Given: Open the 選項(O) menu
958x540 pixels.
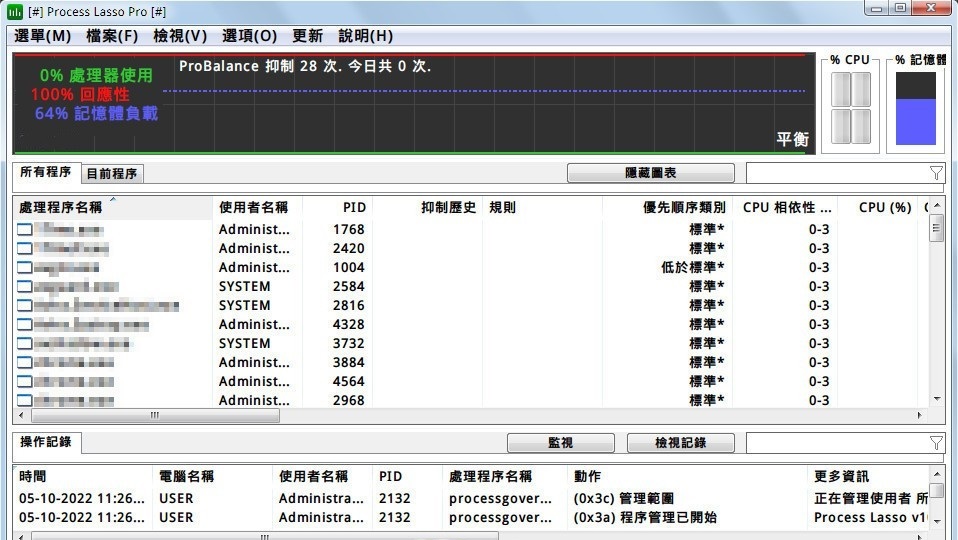Looking at the screenshot, I should [x=249, y=36].
